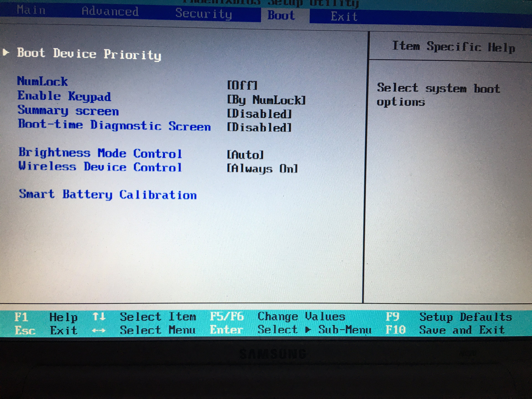Go to the Security tab
The width and height of the screenshot is (532, 399).
(x=204, y=14)
